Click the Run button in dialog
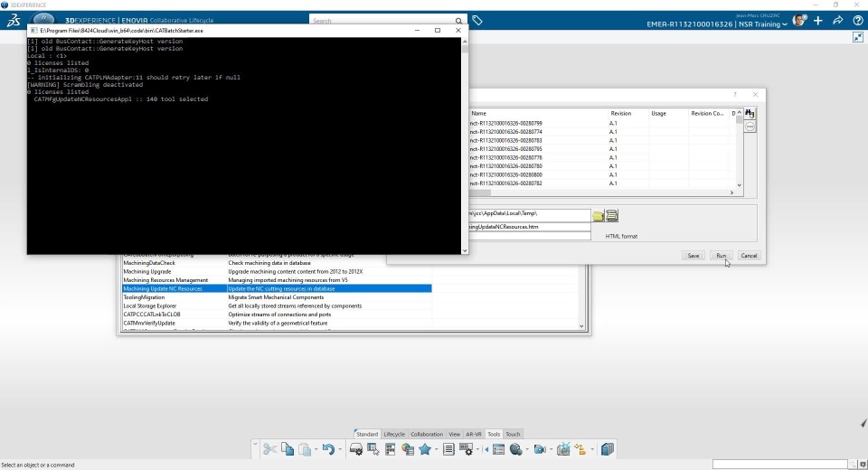Screen dimensions: 868x470 coord(721,256)
